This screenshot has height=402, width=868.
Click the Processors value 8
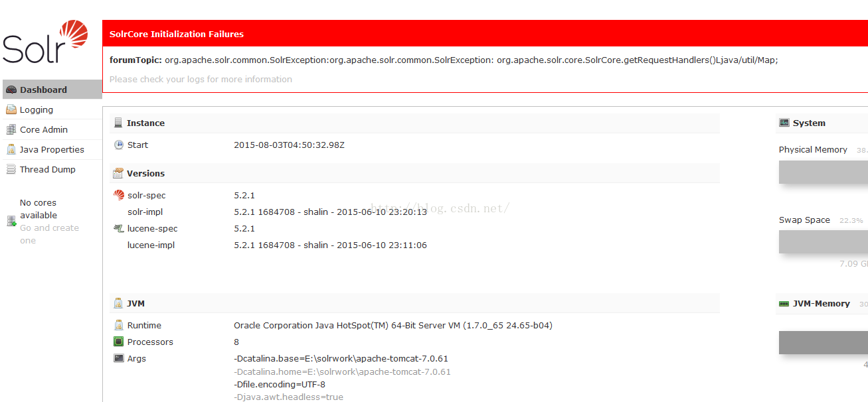(236, 342)
